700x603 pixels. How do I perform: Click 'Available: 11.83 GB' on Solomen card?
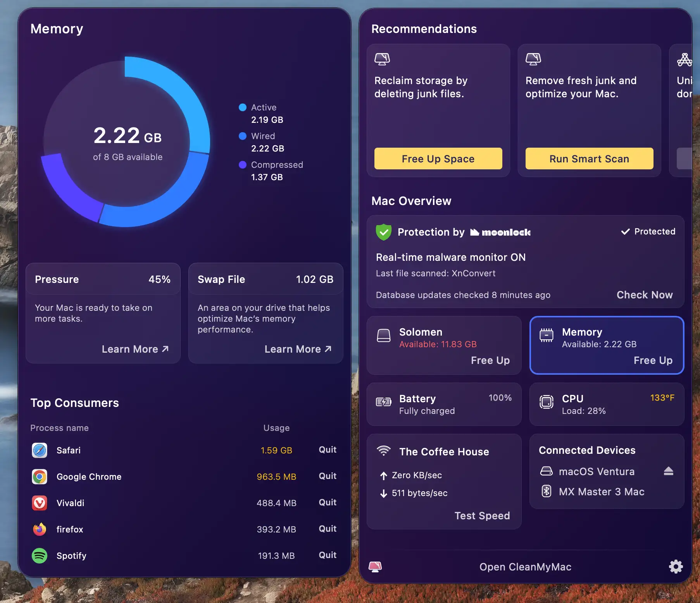pyautogui.click(x=438, y=344)
